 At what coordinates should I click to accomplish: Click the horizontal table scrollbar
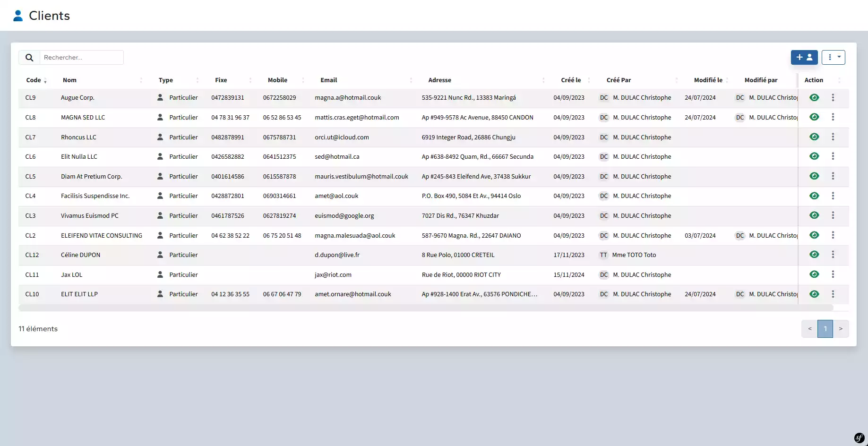tap(425, 308)
